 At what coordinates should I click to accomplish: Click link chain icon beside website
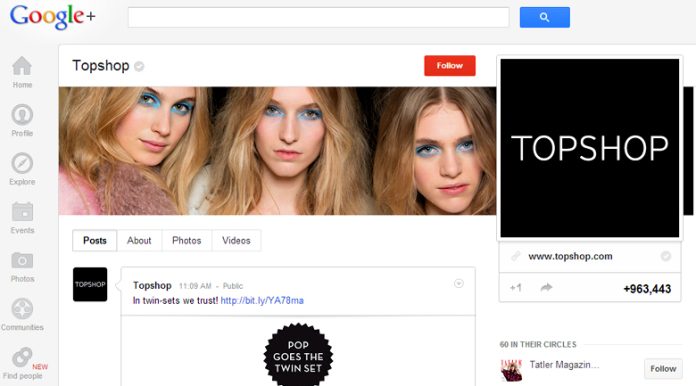pyautogui.click(x=515, y=256)
